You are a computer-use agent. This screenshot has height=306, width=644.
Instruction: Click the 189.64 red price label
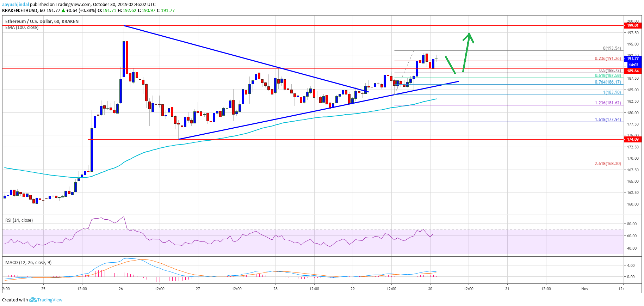tap(633, 71)
